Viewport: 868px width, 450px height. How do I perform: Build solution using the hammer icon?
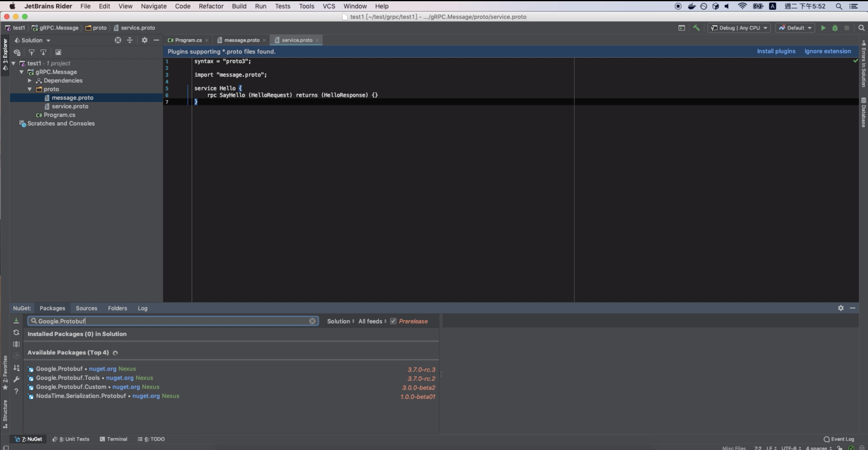(696, 28)
